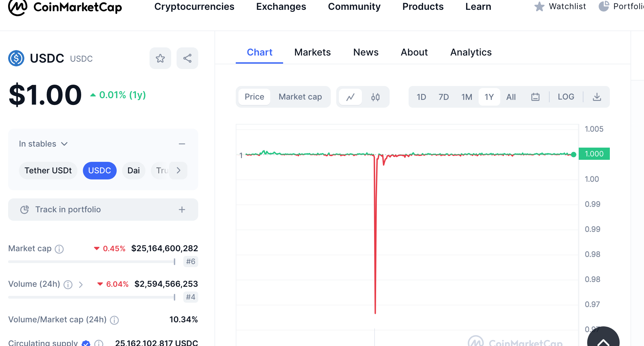Open the calendar date range picker

(535, 97)
